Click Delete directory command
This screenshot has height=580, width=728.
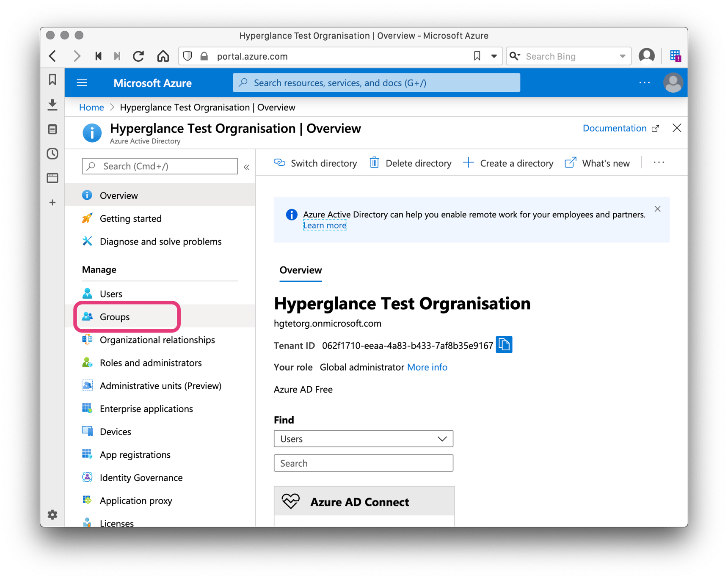(x=411, y=163)
